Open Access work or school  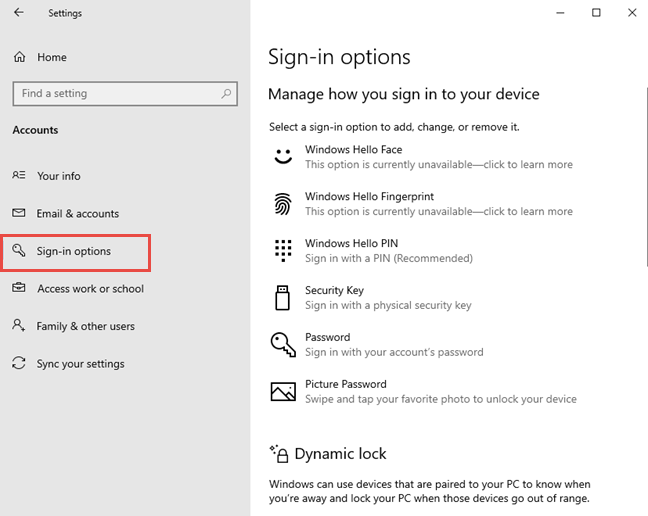click(x=91, y=289)
